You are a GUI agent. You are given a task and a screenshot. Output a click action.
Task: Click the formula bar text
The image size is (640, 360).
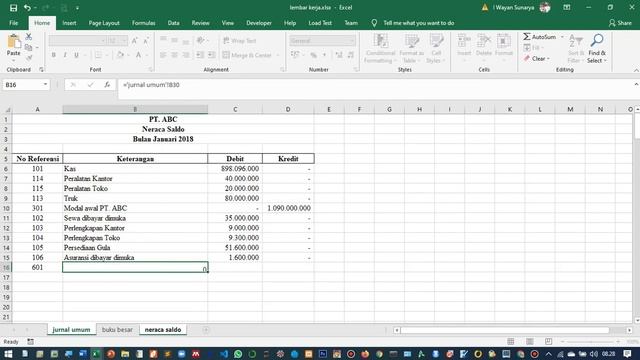tap(151, 85)
